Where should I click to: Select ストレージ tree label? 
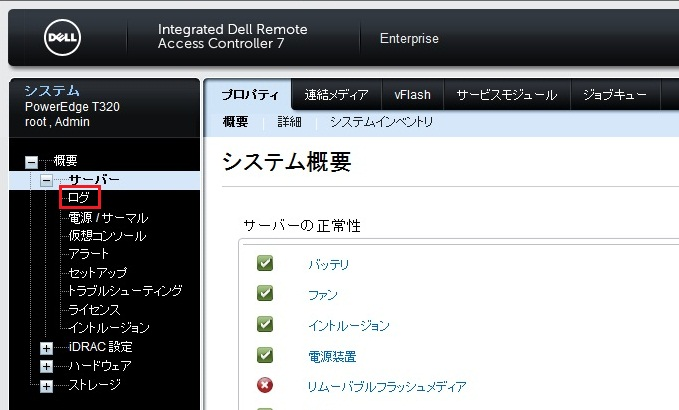[94, 384]
